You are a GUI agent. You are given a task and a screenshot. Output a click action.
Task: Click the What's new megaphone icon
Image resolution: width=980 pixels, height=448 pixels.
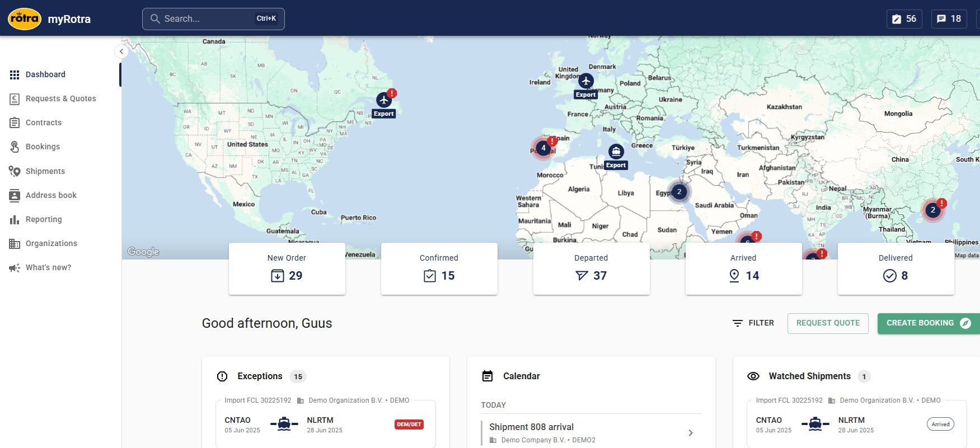(15, 268)
